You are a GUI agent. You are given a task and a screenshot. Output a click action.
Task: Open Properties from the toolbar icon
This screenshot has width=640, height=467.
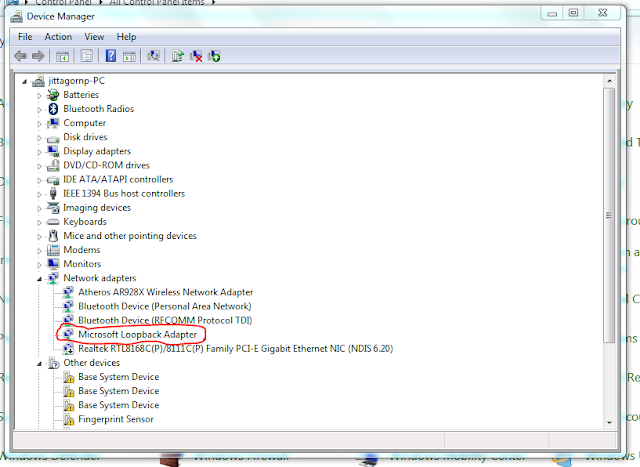(87, 56)
